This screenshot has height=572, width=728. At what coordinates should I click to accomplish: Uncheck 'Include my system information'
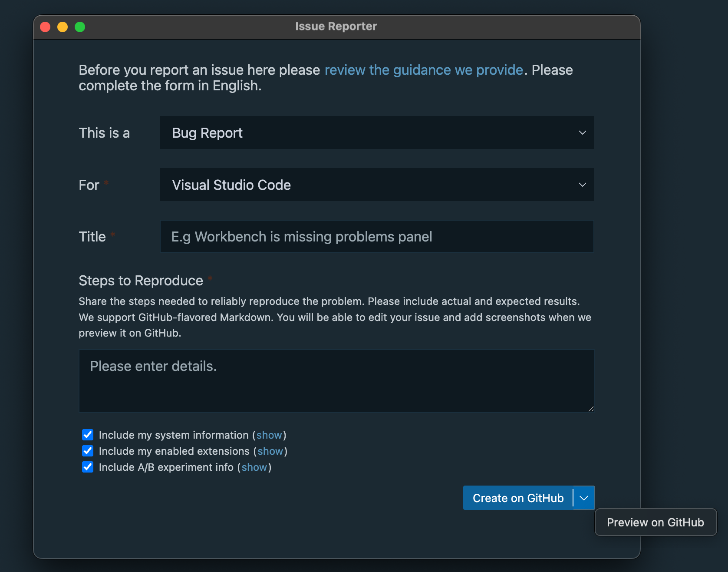88,435
